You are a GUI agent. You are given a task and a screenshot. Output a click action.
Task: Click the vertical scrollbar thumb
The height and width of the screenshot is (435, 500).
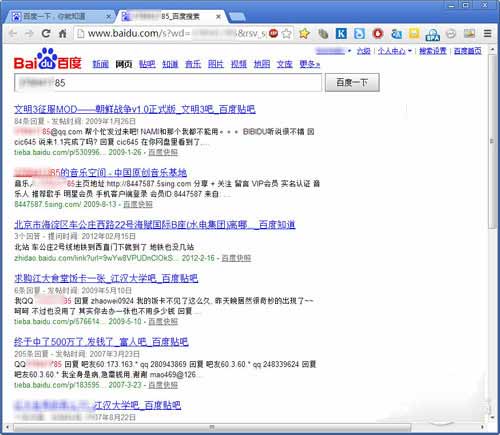tap(492, 142)
